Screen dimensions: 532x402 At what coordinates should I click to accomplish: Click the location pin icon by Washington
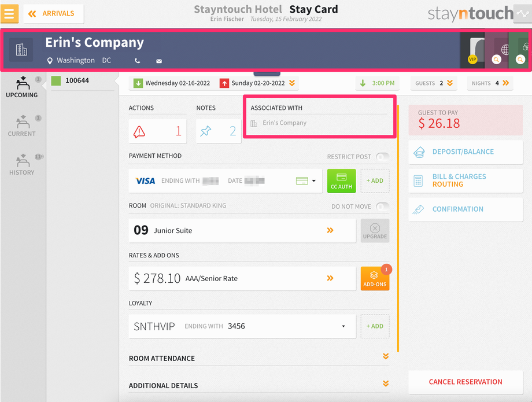click(x=50, y=61)
